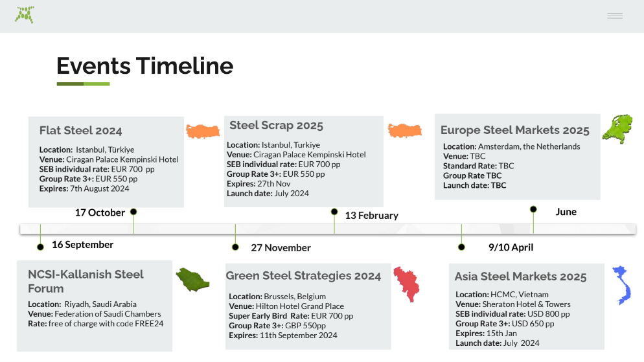Click the green Kallanish logo

[25, 14]
